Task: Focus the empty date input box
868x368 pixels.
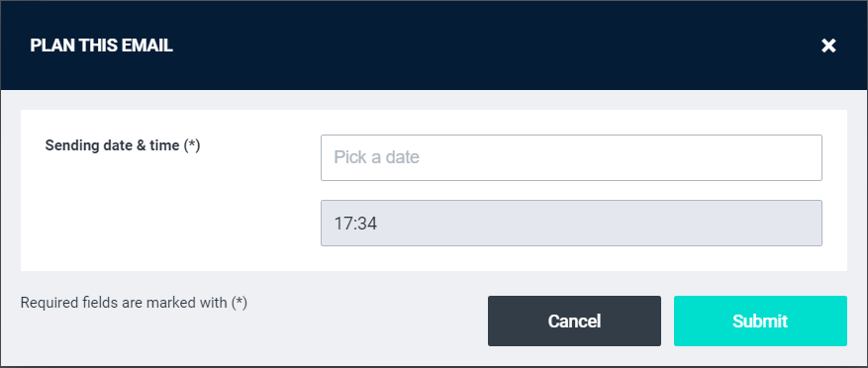Action: pyautogui.click(x=571, y=157)
